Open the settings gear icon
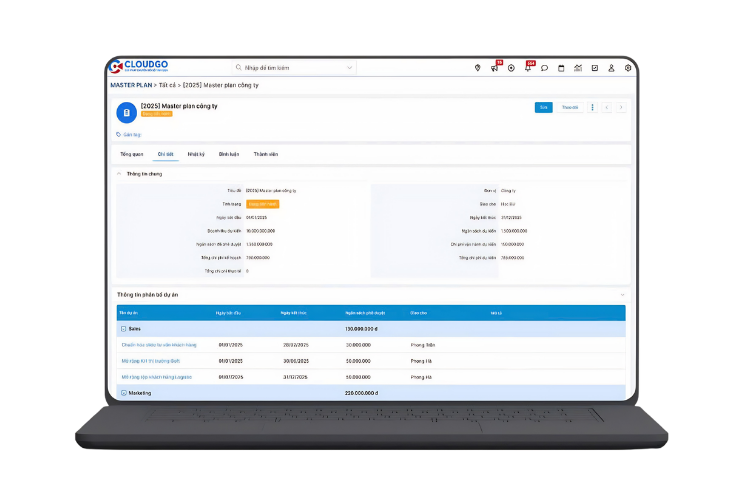 (x=629, y=68)
